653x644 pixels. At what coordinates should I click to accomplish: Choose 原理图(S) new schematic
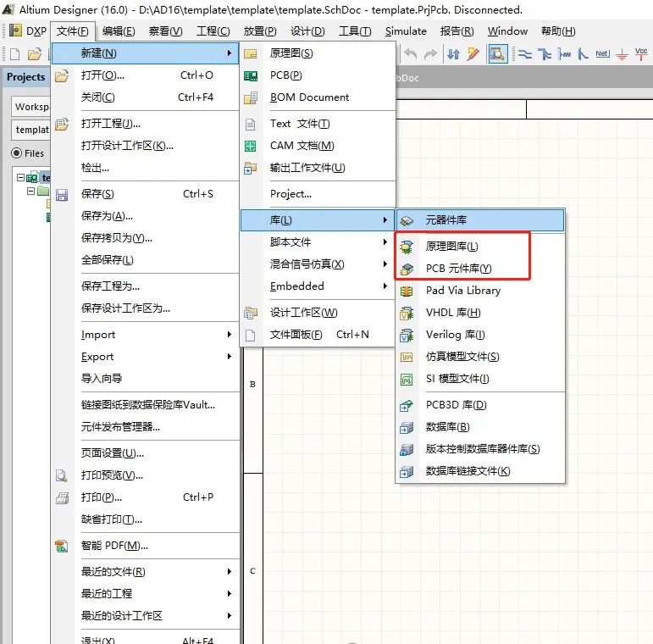point(318,53)
